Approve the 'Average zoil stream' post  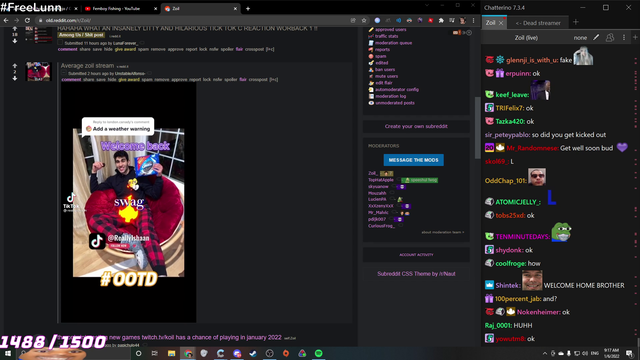[179, 80]
